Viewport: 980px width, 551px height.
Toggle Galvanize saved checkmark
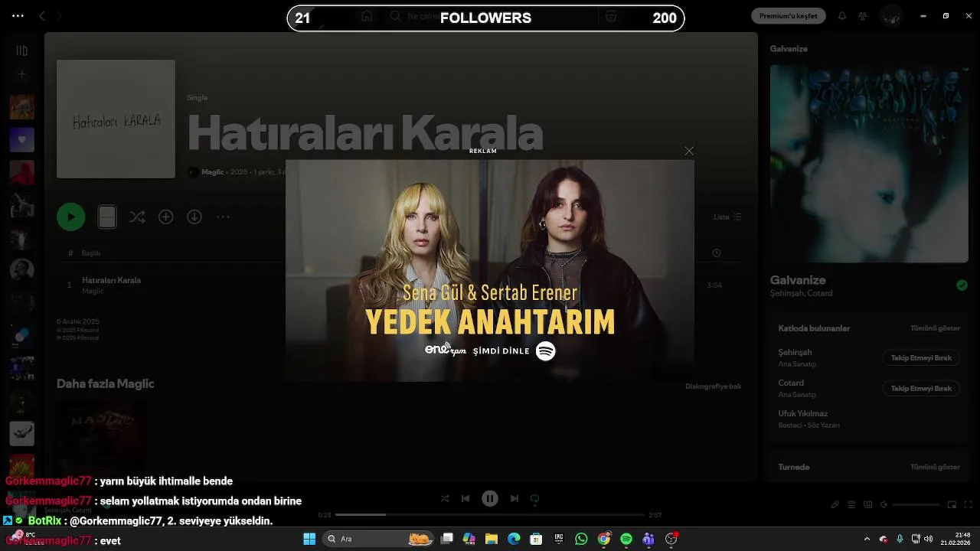962,285
